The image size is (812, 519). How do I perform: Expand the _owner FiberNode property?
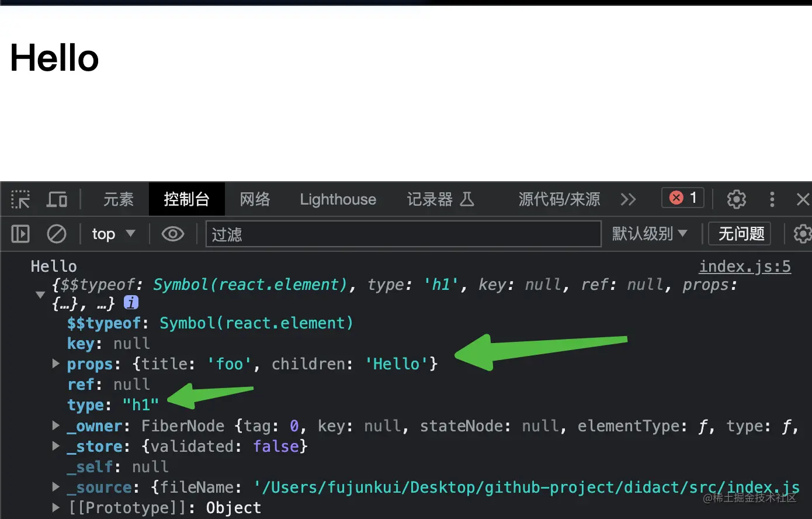click(x=56, y=425)
